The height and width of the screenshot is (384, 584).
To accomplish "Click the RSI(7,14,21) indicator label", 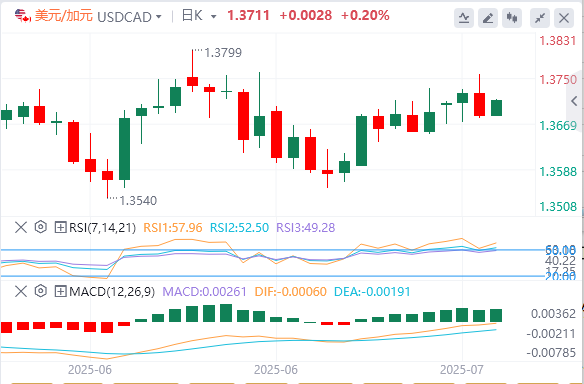I will click(102, 228).
